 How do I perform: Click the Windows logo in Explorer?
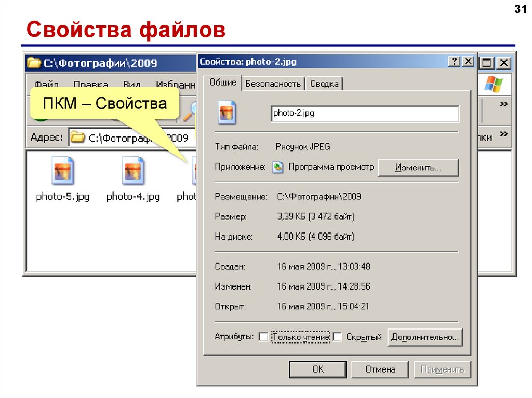[x=494, y=84]
